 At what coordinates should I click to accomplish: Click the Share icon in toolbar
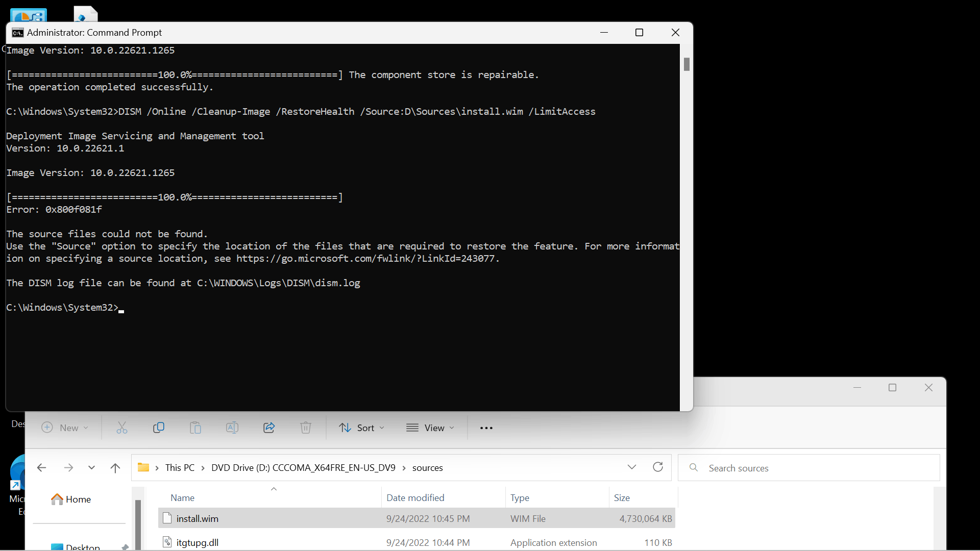click(x=269, y=428)
